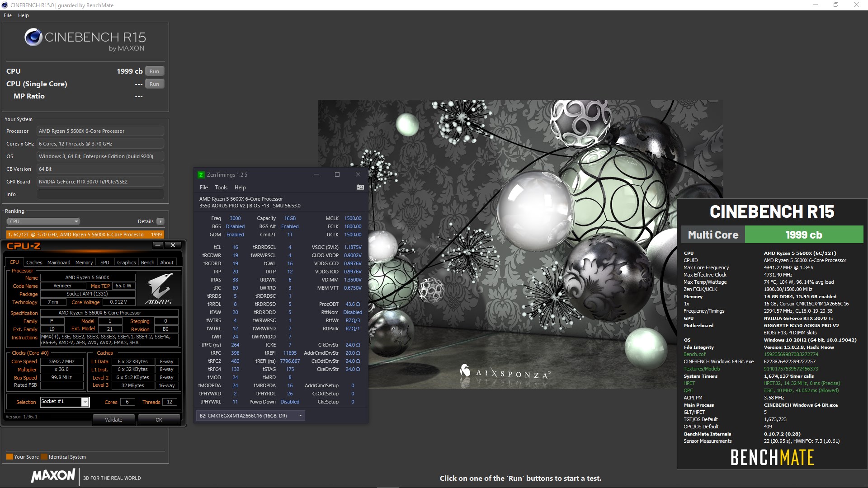Click the Processor field showing Ryzen 5 5600X
This screenshot has width=868, height=488.
(x=100, y=131)
